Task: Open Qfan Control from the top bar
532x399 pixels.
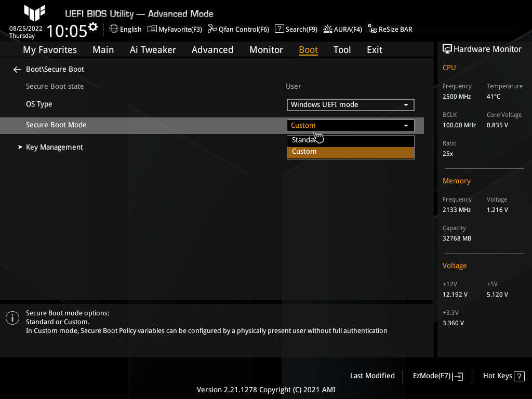Action: (238, 29)
